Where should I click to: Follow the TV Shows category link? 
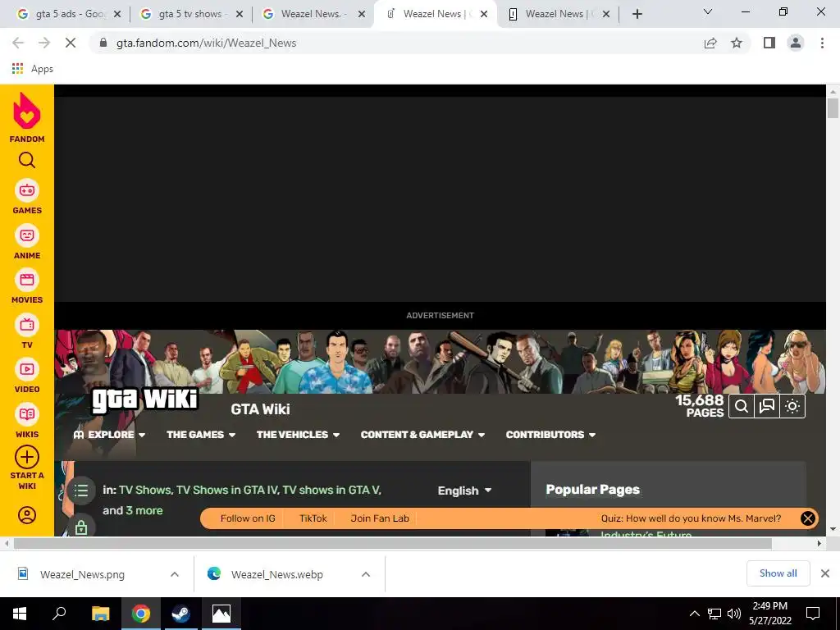[x=144, y=490]
